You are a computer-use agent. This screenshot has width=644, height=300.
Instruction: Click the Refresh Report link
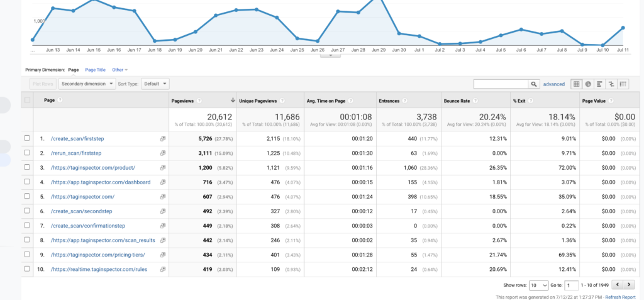pyautogui.click(x=620, y=297)
